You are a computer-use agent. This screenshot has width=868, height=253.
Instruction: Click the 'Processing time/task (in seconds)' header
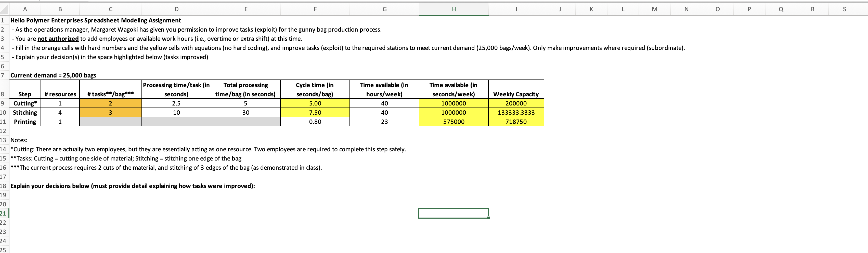(x=177, y=90)
